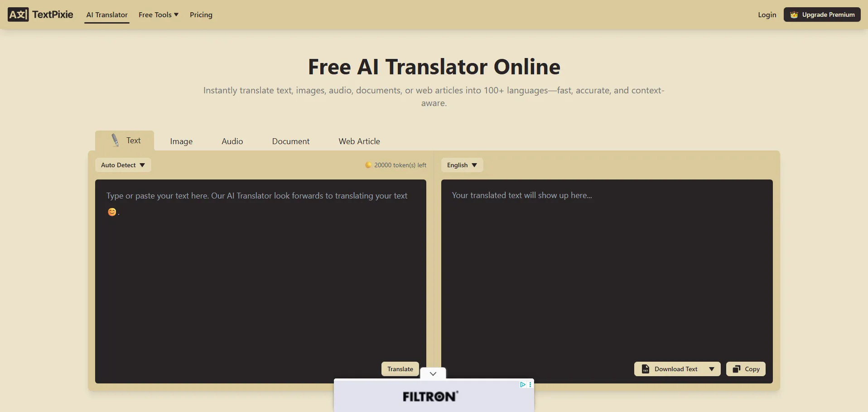The width and height of the screenshot is (868, 412).
Task: Open the Web Article tab
Action: [x=359, y=141]
